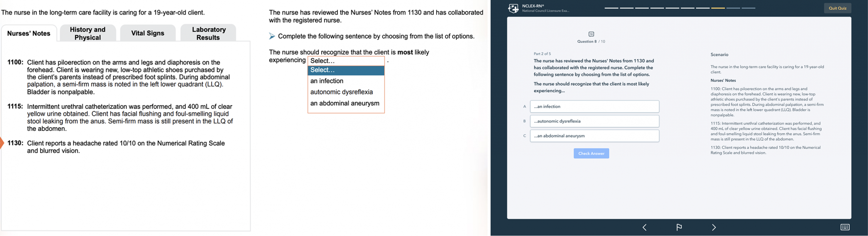
Task: Flag this question with the flag icon
Action: click(679, 227)
